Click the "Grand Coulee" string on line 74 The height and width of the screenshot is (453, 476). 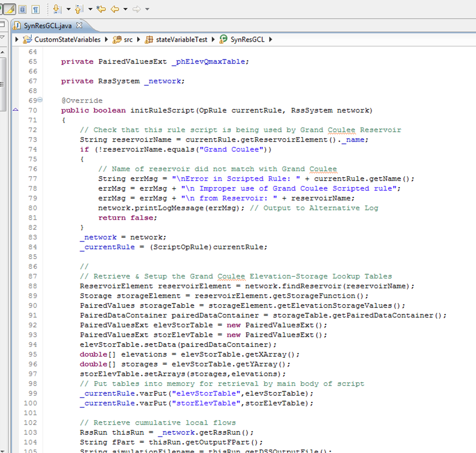(x=231, y=149)
